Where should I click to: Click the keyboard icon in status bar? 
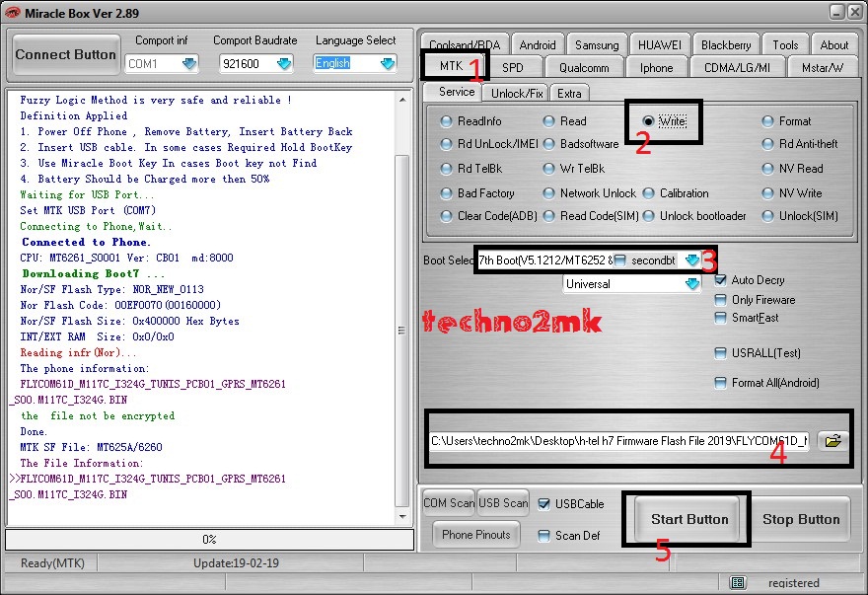point(738,583)
